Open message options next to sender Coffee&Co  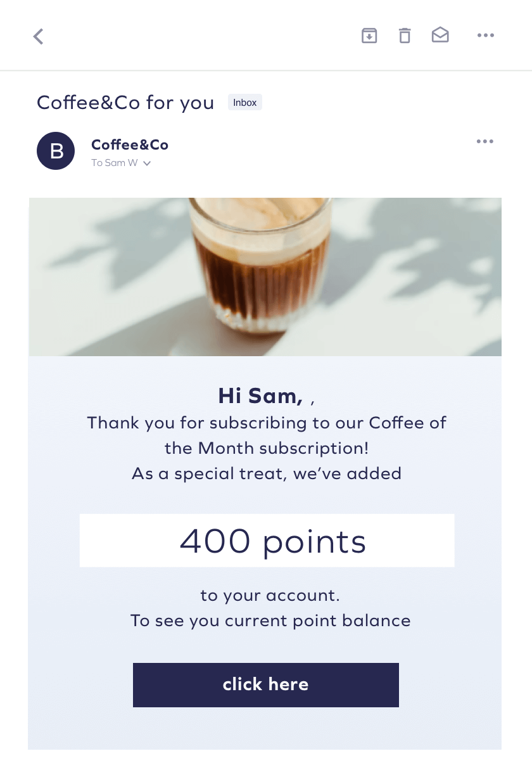point(485,141)
